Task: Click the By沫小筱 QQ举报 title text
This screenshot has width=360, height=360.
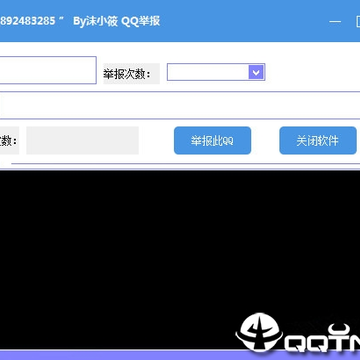Action: coord(117,21)
